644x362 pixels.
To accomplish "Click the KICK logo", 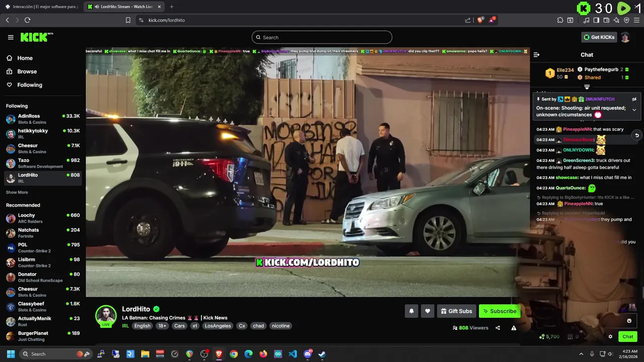I will coord(36,37).
